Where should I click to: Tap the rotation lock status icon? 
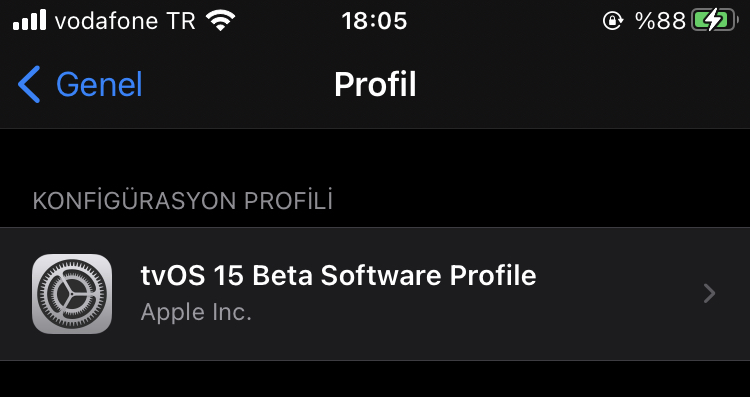click(613, 21)
